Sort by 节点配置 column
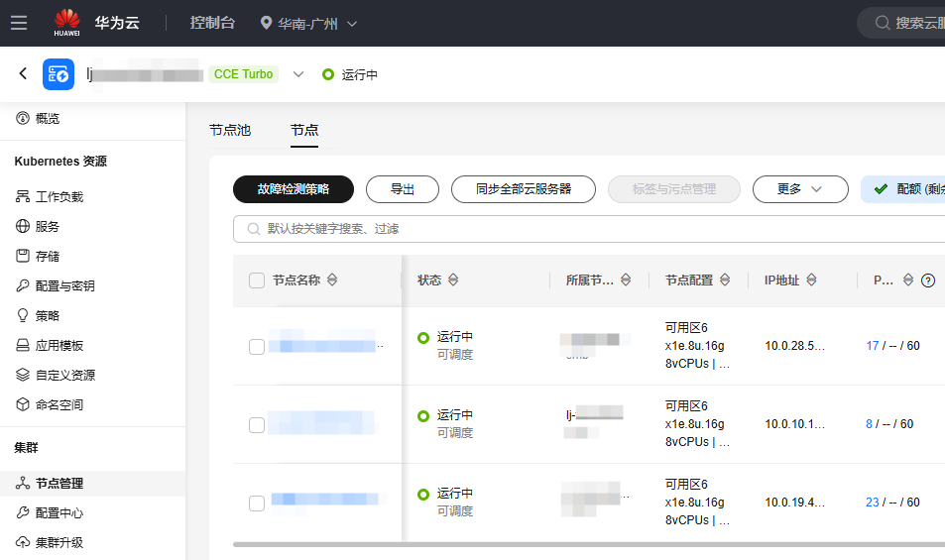The height and width of the screenshot is (560, 945). pyautogui.click(x=725, y=280)
